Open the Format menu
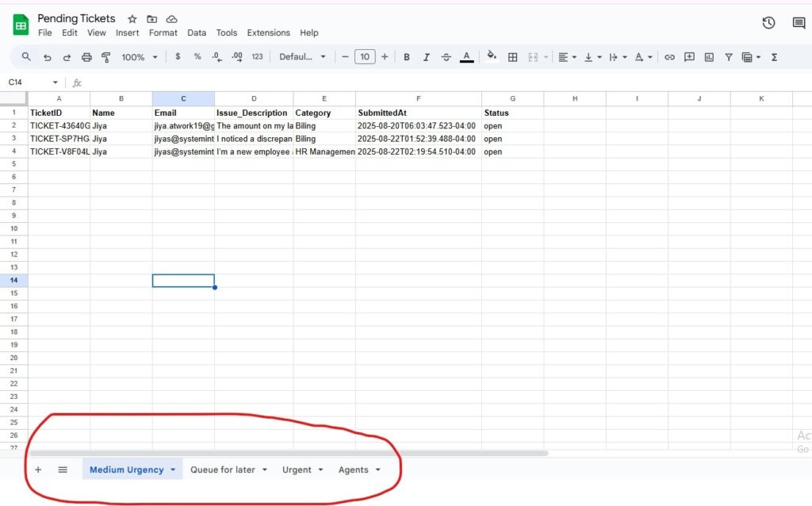Viewport: 812px width, 506px height. pyautogui.click(x=163, y=33)
